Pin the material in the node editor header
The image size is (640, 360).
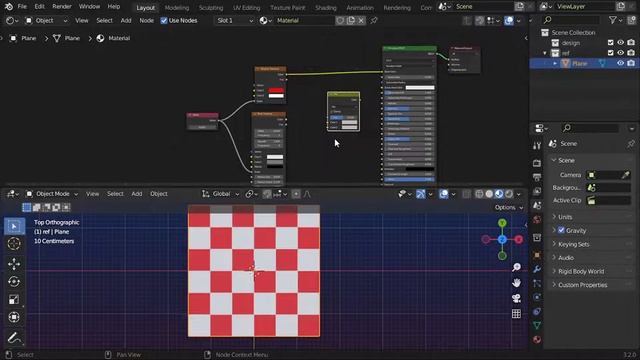tap(374, 20)
